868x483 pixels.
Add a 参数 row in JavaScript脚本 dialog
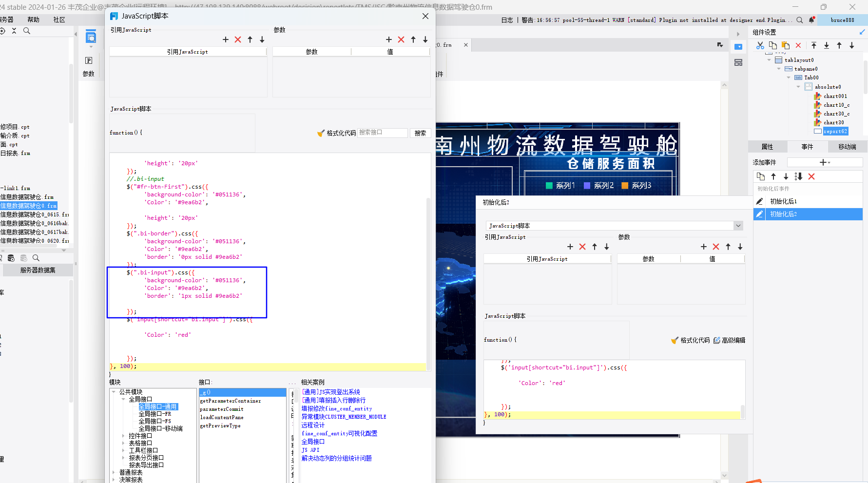tap(389, 39)
